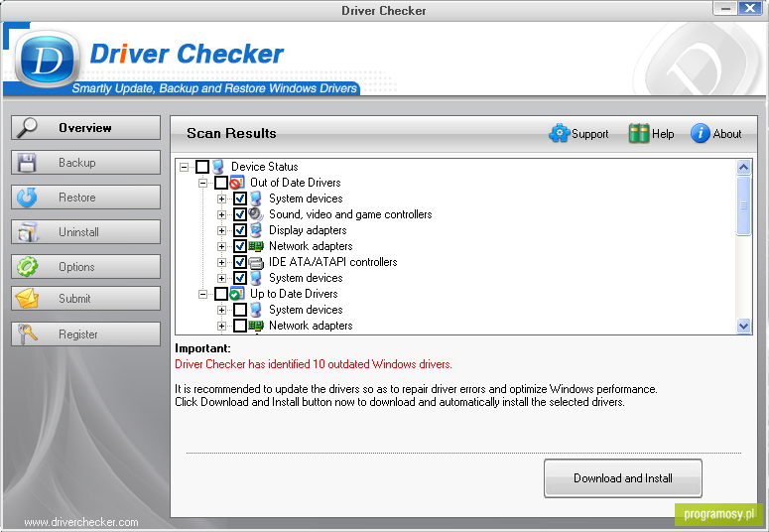Viewport: 769px width, 532px height.
Task: Uncheck the Sound, video and game controllers checkbox
Action: click(240, 214)
